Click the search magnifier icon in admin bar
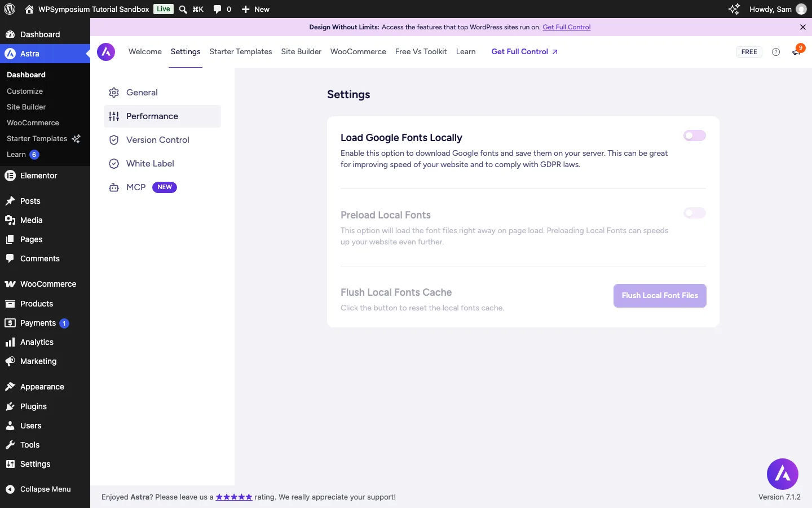The height and width of the screenshot is (508, 812). point(183,9)
